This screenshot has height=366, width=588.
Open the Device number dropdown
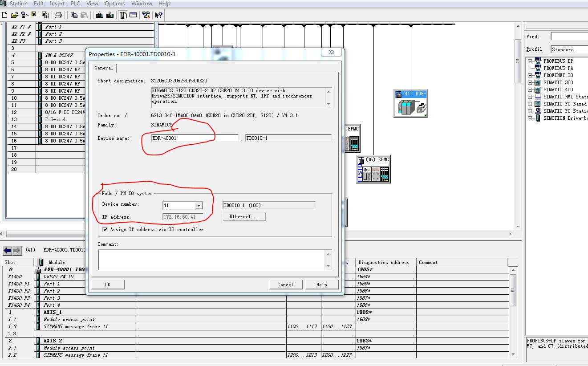coord(199,206)
